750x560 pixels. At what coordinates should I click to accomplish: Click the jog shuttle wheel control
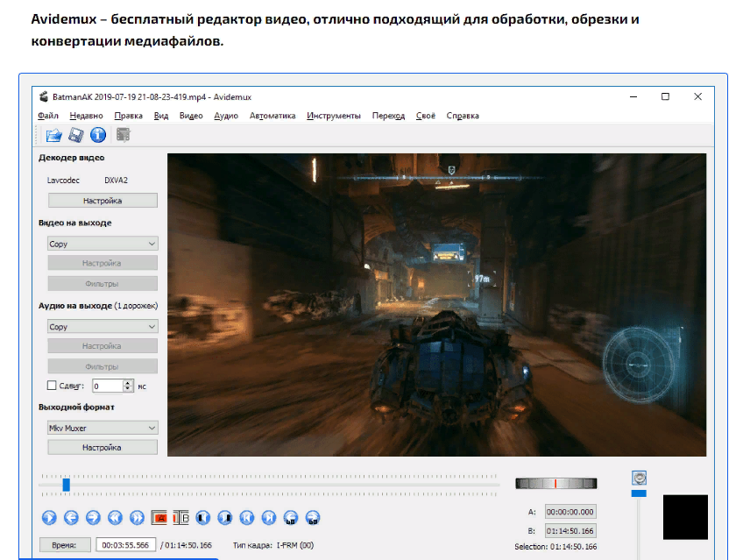(x=555, y=484)
